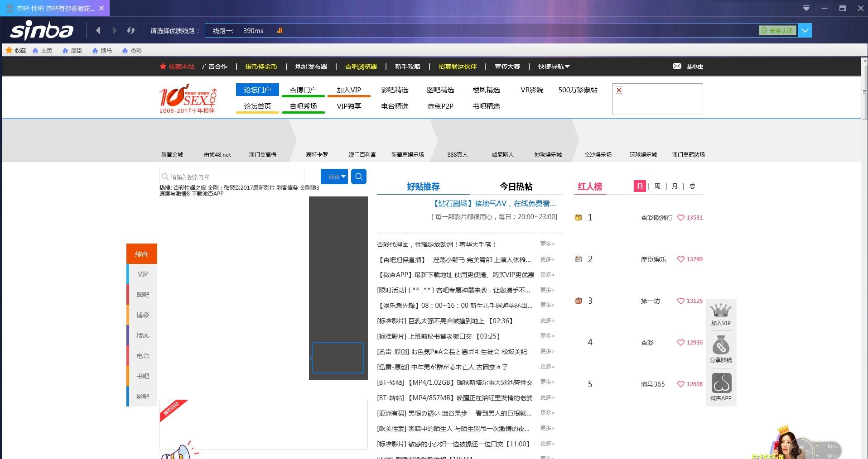
Task: Click the orange signal bars icon
Action: [x=280, y=30]
